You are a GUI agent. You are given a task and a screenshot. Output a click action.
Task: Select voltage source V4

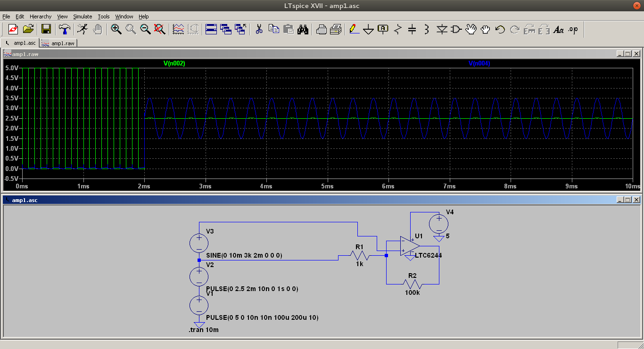tap(438, 223)
